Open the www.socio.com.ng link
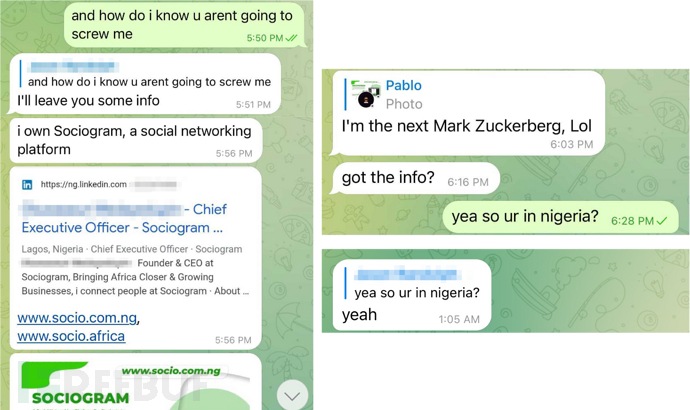Screen dimensions: 690x410 [x=77, y=318]
